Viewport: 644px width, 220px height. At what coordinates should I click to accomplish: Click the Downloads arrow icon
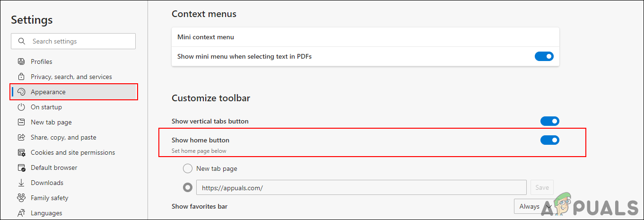(21, 183)
